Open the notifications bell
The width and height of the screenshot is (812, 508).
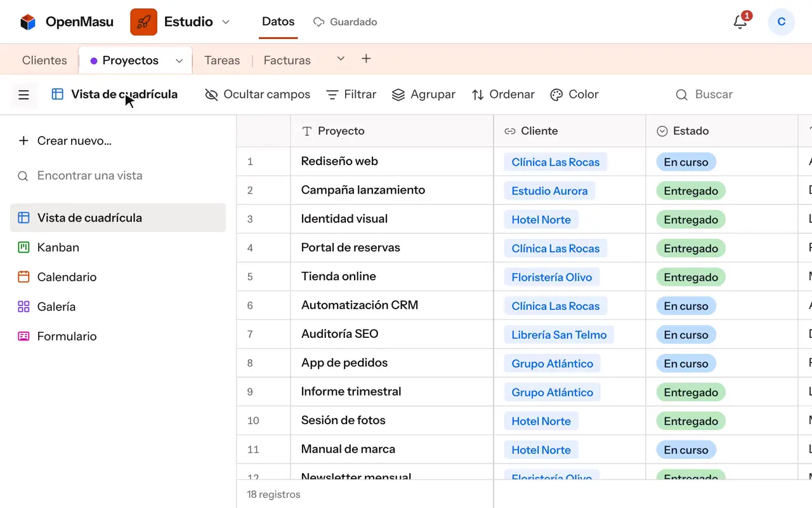pyautogui.click(x=740, y=22)
